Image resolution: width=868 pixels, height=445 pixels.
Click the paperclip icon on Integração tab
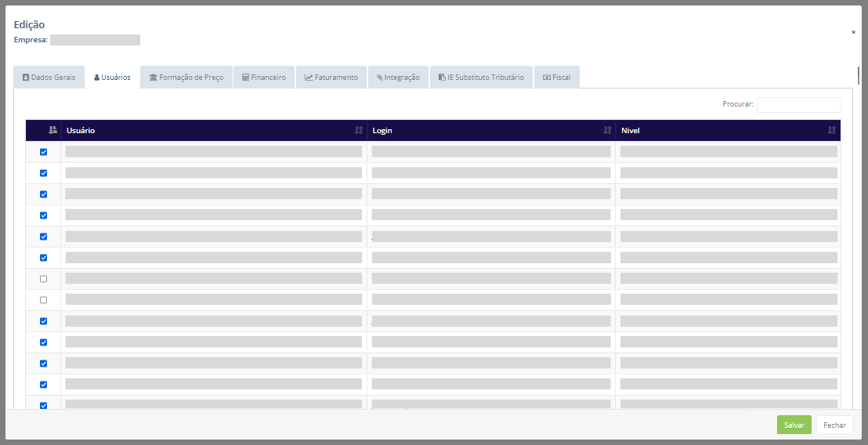click(380, 78)
